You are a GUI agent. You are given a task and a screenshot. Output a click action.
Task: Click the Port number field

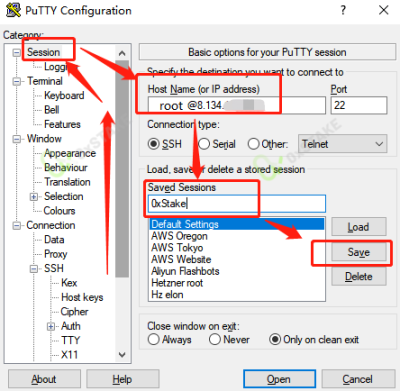pos(359,105)
